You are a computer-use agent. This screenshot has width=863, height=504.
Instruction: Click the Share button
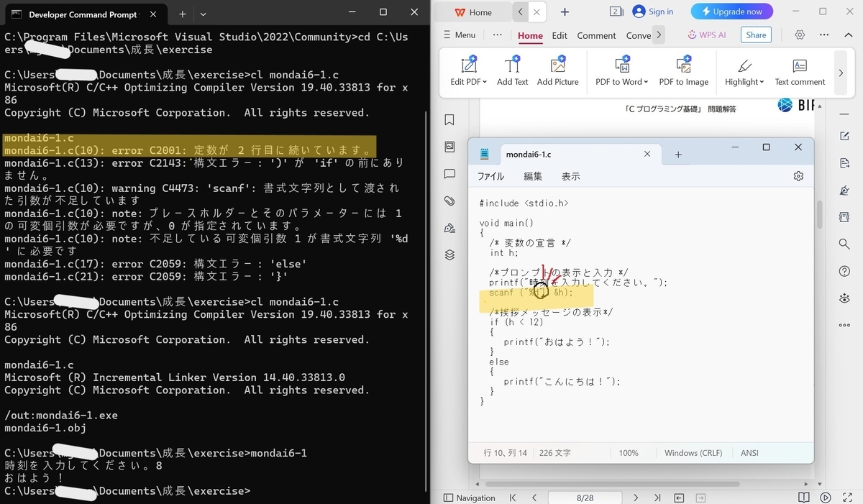[x=756, y=35]
